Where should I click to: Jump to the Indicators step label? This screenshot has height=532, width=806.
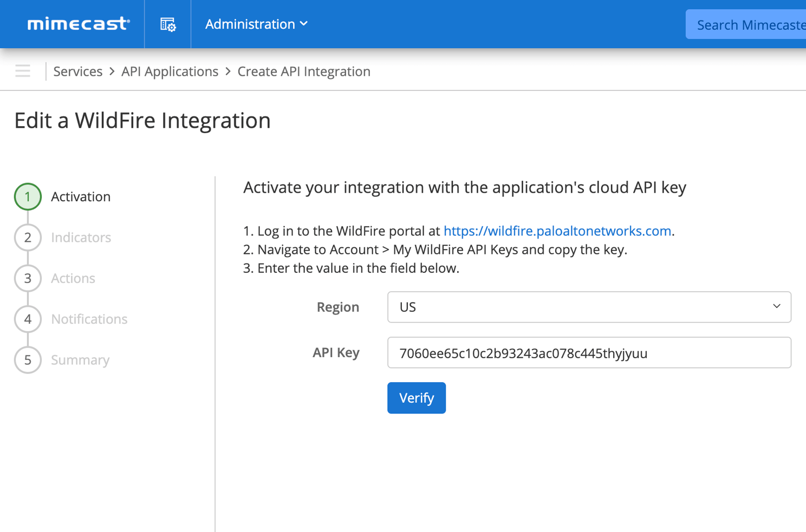click(x=81, y=238)
